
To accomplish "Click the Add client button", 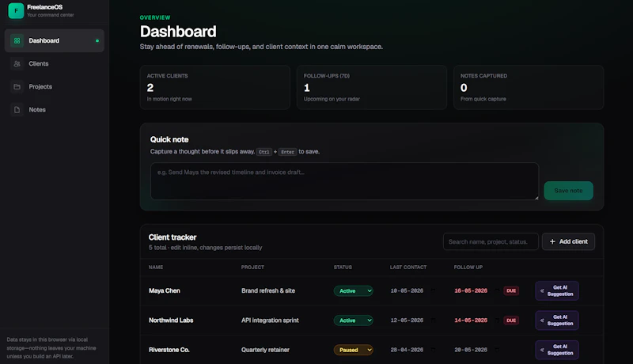I will point(568,241).
